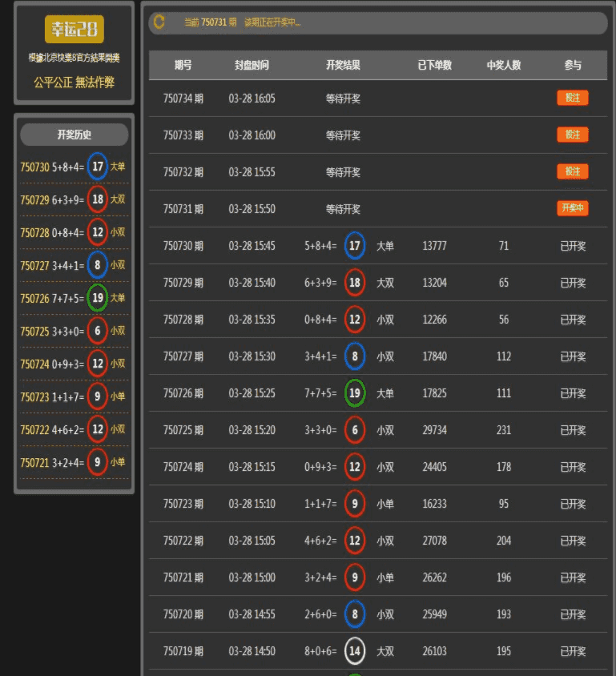This screenshot has width=616, height=676.
Task: Select 750734 期 period cell
Action: [183, 99]
